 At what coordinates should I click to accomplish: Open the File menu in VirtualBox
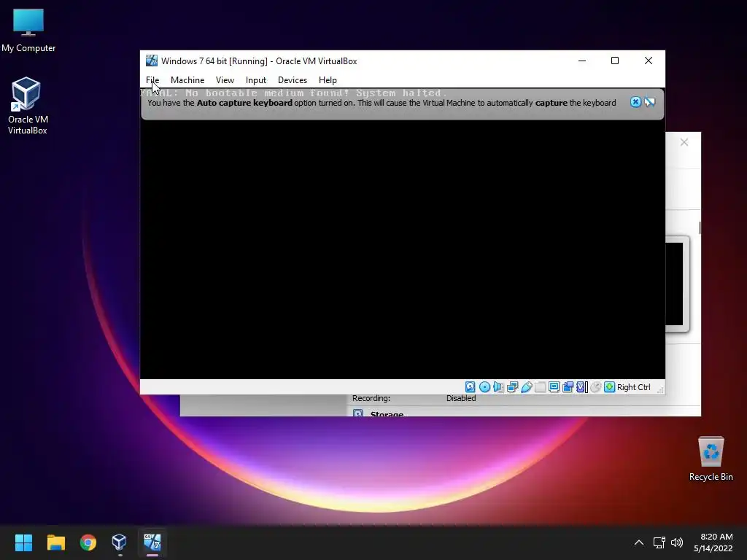[x=152, y=80]
